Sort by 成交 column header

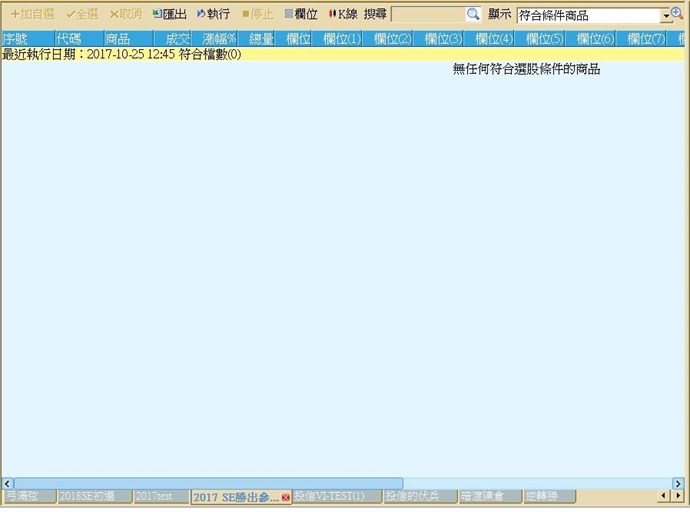172,39
